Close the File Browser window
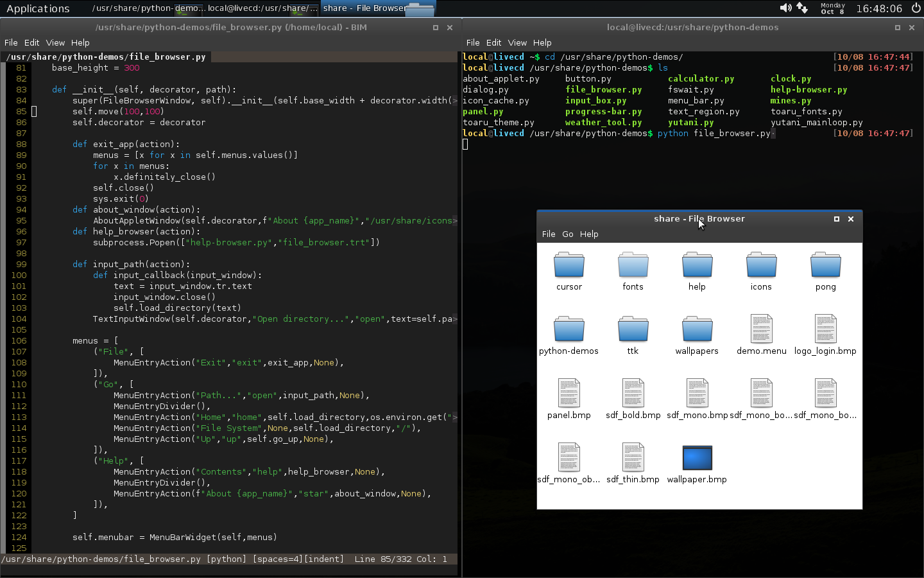Screen dimensions: 924x578 point(851,219)
